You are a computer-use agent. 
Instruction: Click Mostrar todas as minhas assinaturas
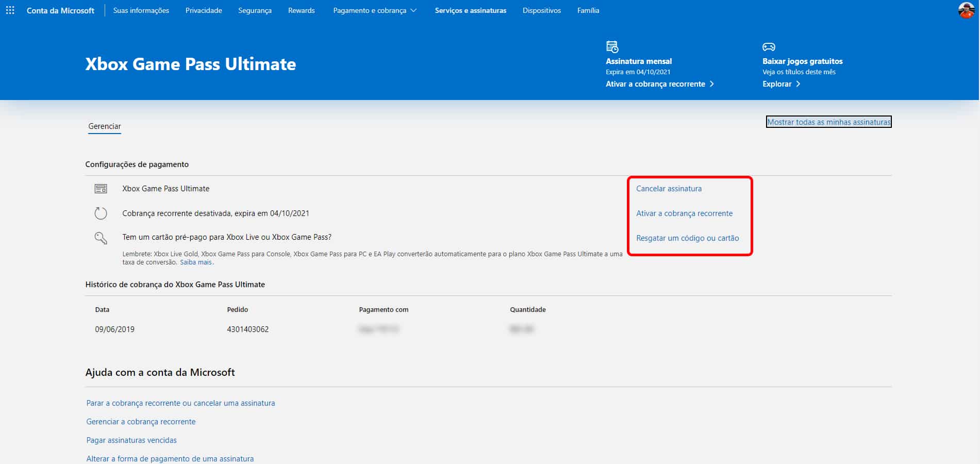pyautogui.click(x=829, y=122)
